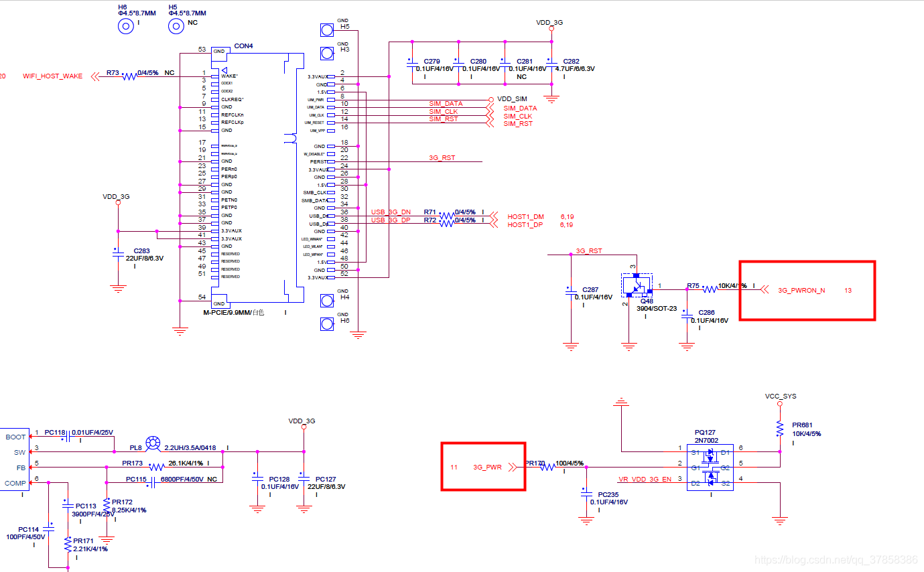Select the PC115 capacitor symbol
Image resolution: width=924 pixels, height=572 pixels.
pos(153,482)
